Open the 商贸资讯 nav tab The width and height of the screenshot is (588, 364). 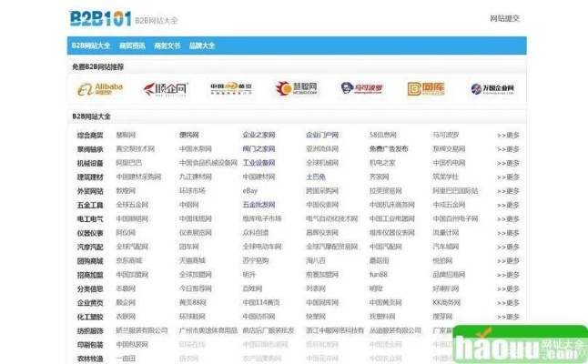coord(132,45)
